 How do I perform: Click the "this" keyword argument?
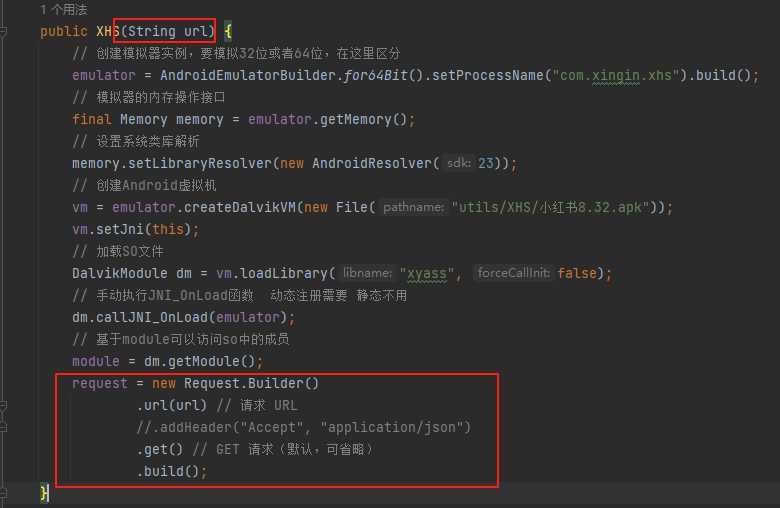pos(168,229)
